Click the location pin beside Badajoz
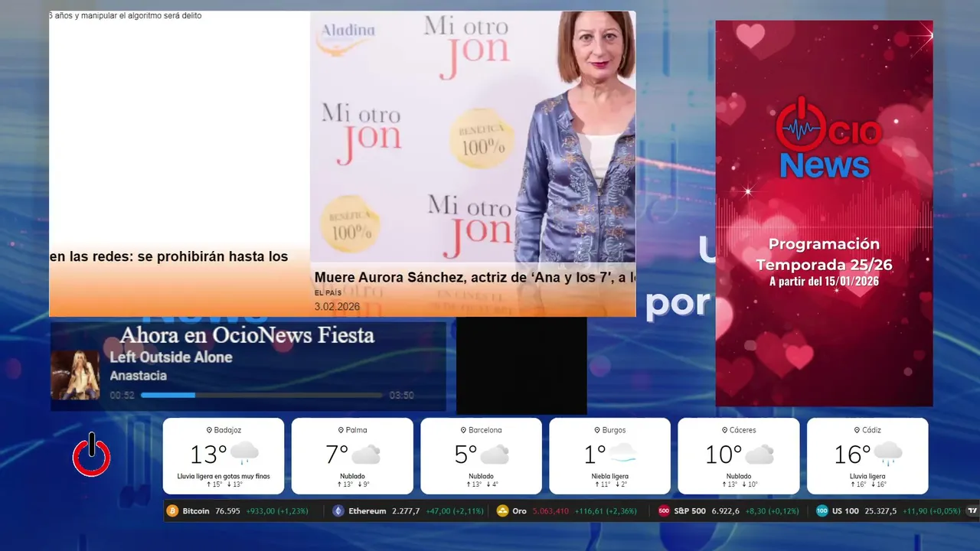This screenshot has height=551, width=980. (x=209, y=430)
